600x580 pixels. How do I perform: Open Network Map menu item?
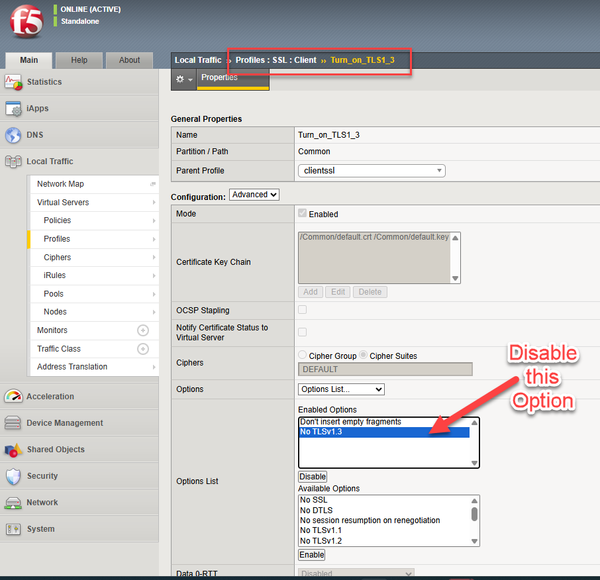(60, 184)
